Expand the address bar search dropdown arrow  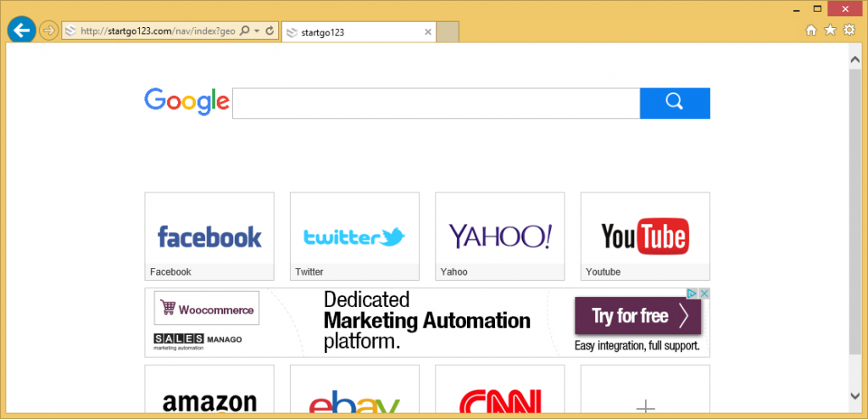point(257,31)
